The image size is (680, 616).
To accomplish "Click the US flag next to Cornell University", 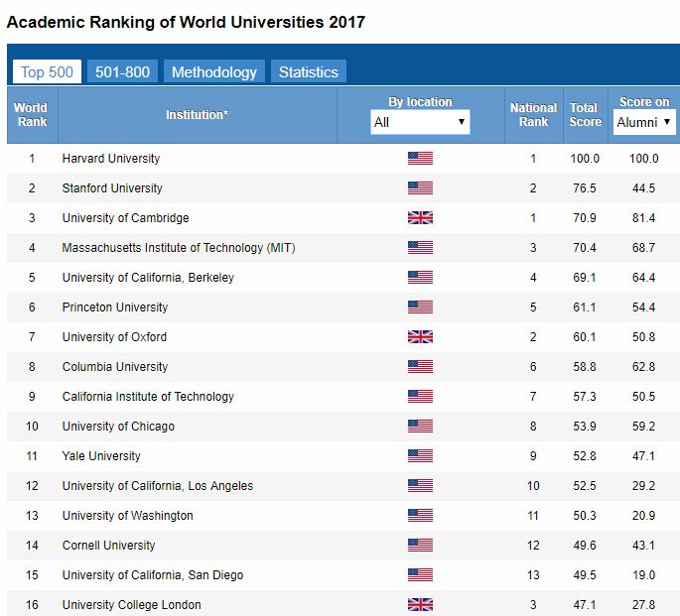I will 420,546.
